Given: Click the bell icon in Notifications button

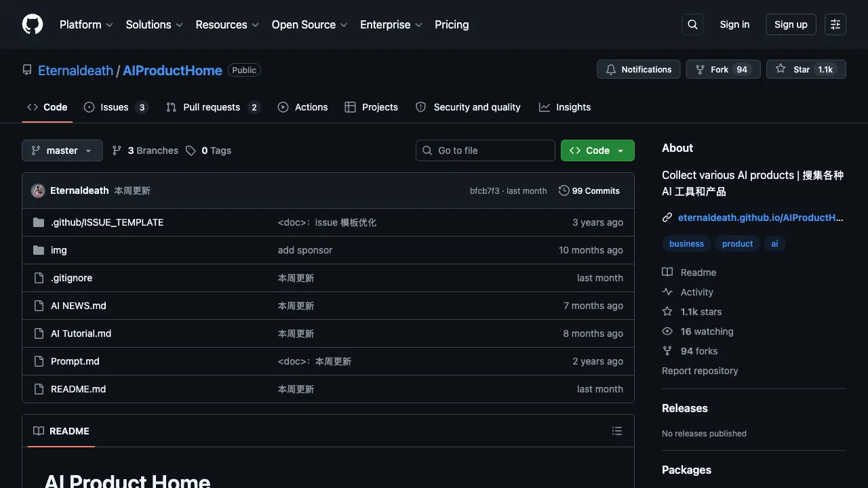Looking at the screenshot, I should [x=611, y=69].
